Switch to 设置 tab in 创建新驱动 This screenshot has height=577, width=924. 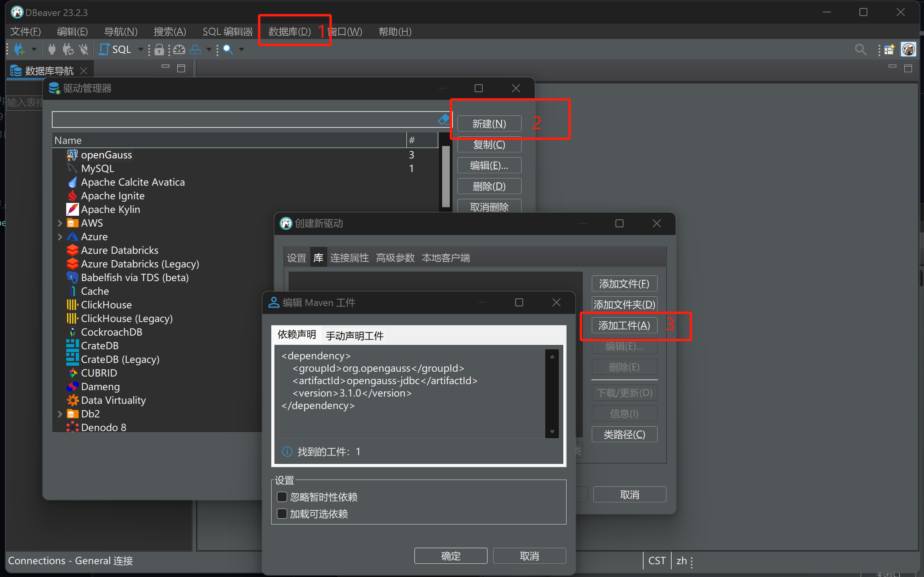point(296,257)
